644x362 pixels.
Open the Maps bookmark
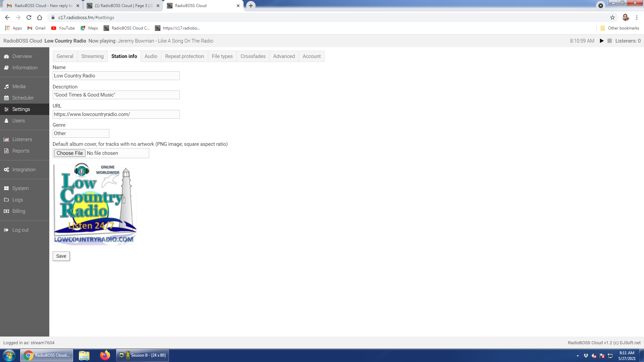[x=89, y=28]
